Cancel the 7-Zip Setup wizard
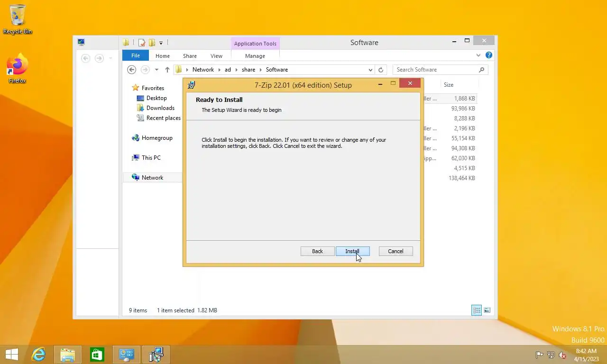This screenshot has width=607, height=364. point(395,251)
